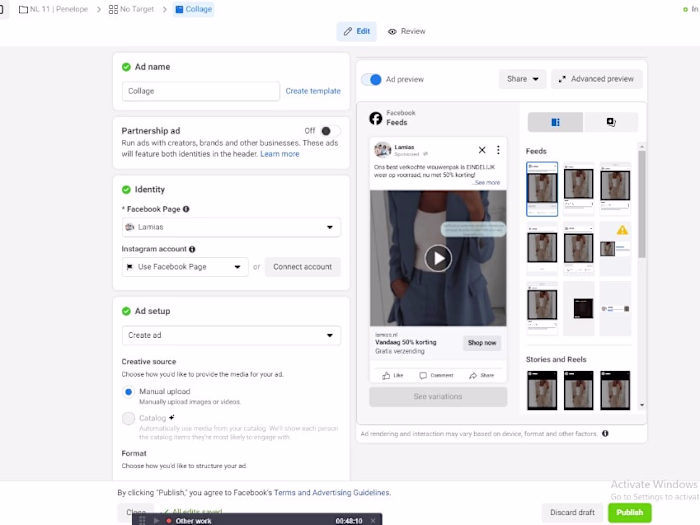The image size is (700, 525).
Task: Select the grid layout view icon
Action: [555, 122]
